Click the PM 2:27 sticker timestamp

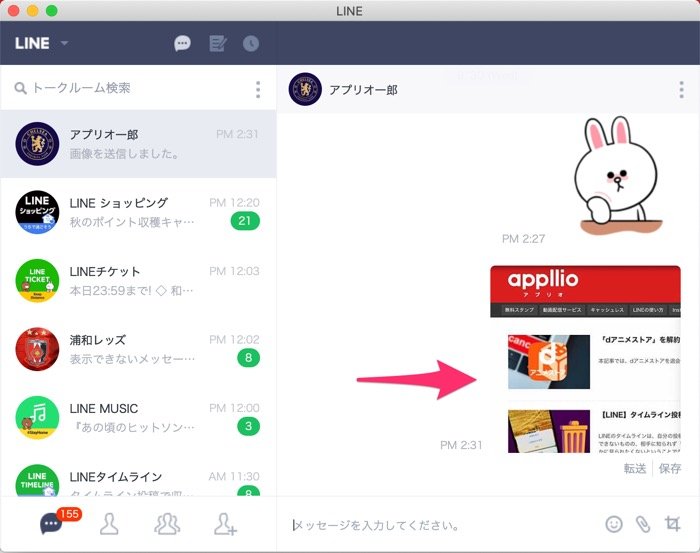pyautogui.click(x=524, y=239)
